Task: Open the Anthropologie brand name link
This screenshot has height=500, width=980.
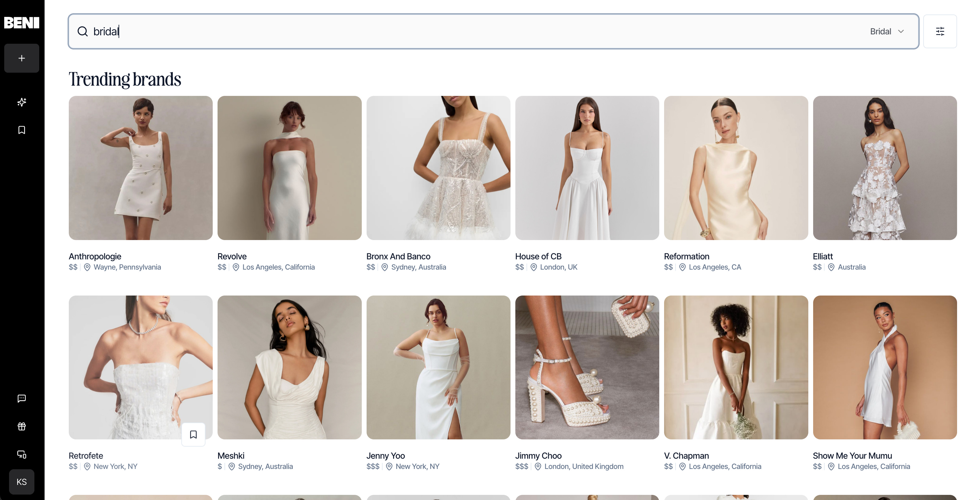Action: coord(95,256)
